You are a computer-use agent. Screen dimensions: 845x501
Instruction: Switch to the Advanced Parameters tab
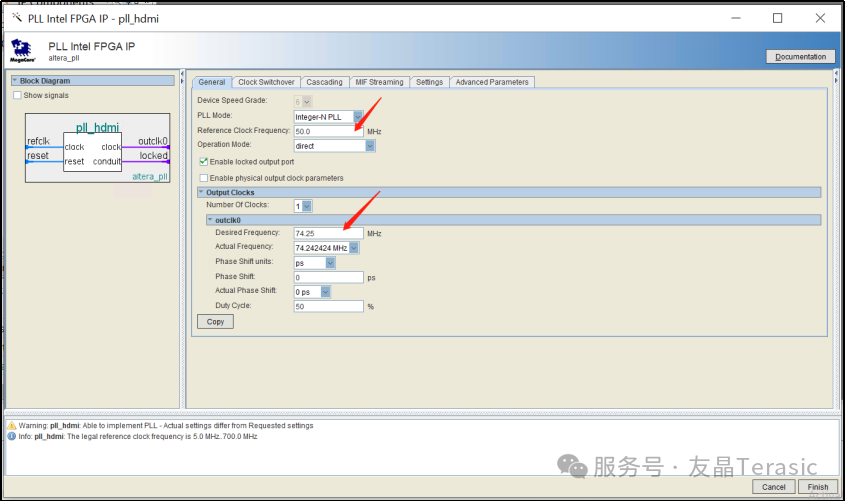(492, 82)
